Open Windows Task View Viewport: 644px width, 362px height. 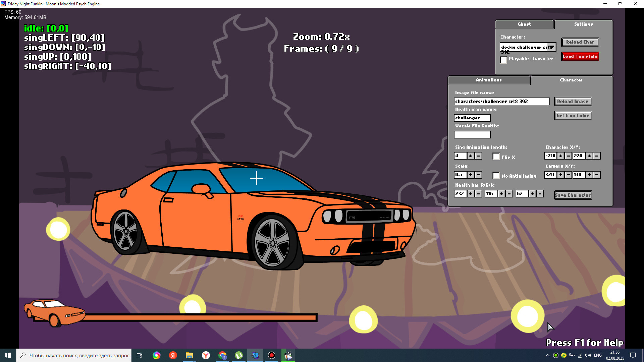pyautogui.click(x=140, y=355)
